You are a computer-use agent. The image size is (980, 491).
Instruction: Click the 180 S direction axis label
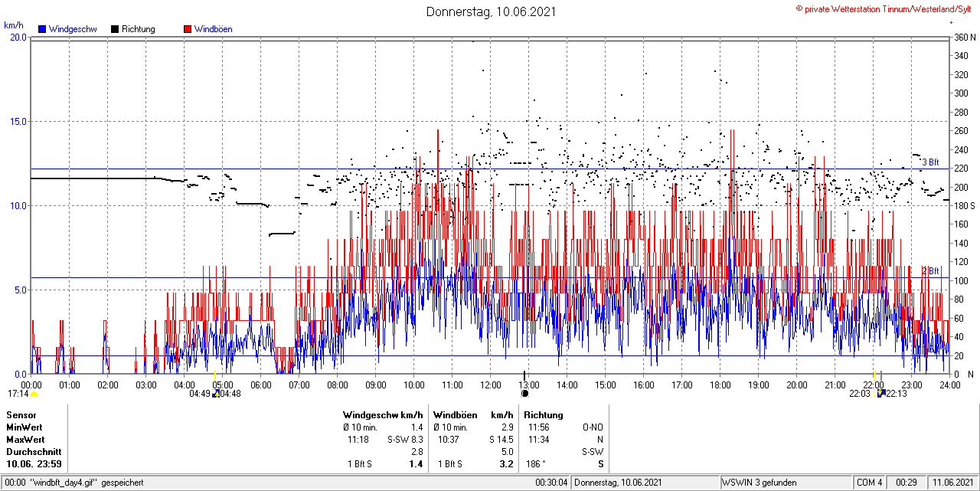964,205
